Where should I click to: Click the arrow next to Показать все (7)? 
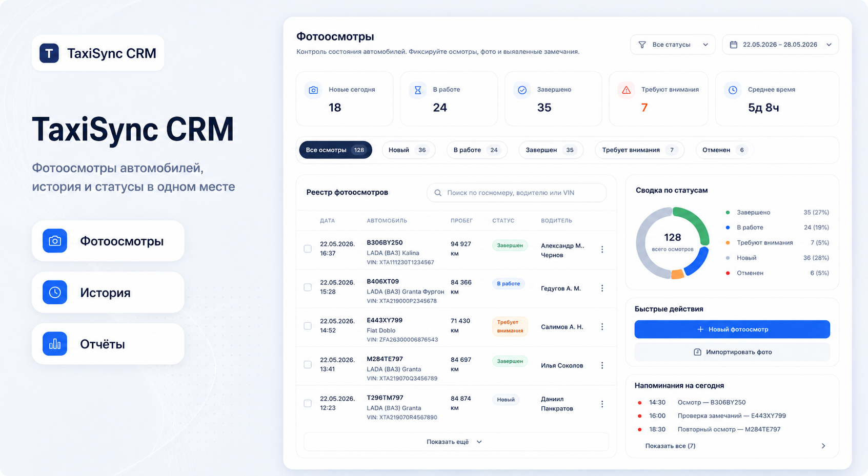823,446
